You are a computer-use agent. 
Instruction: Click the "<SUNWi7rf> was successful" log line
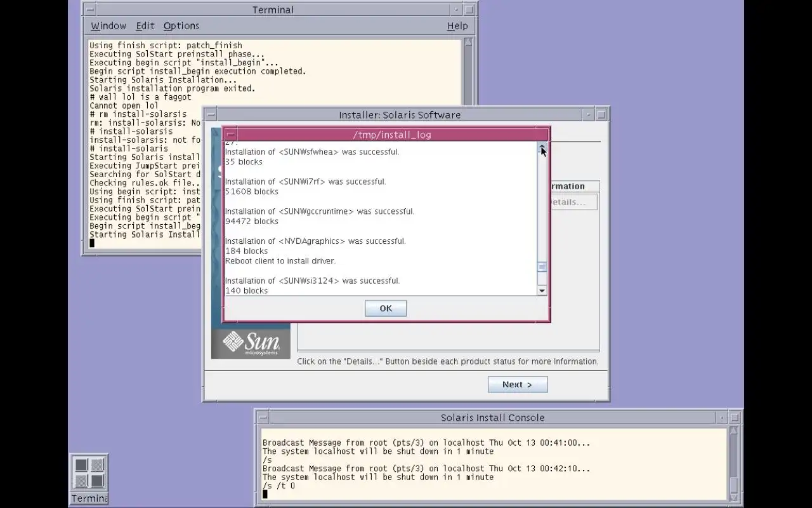(305, 182)
